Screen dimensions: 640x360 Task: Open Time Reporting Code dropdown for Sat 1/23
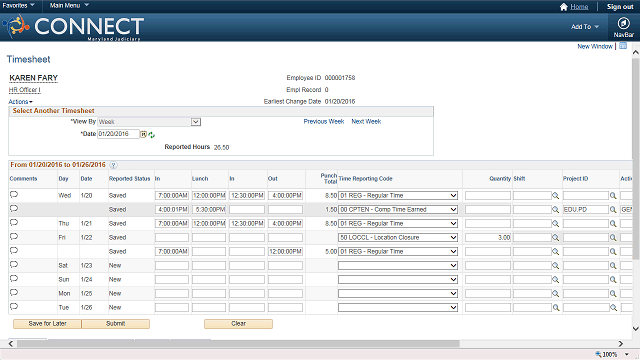398,265
